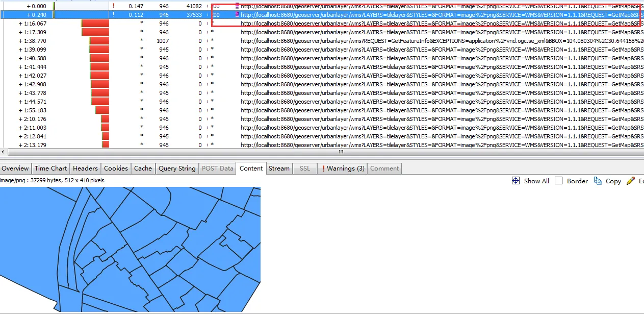644x314 pixels.
Task: Open the Overview tab
Action: click(15, 168)
